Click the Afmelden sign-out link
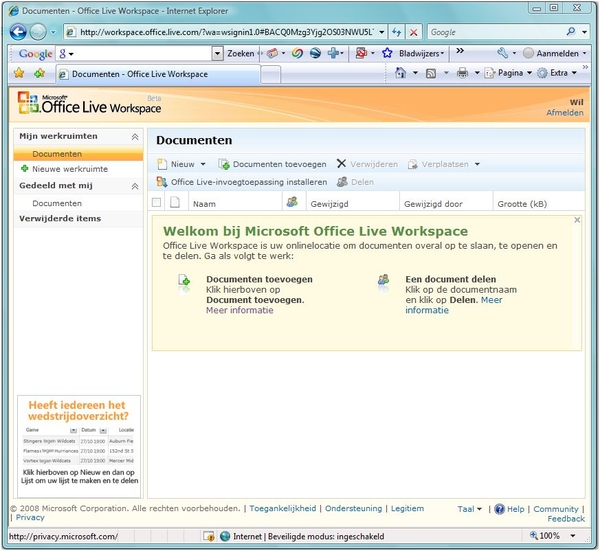 tap(565, 112)
